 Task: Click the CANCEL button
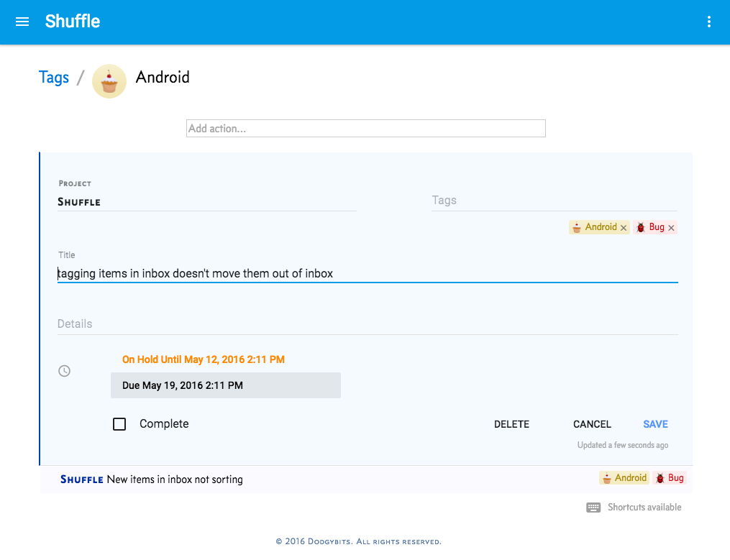[592, 425]
